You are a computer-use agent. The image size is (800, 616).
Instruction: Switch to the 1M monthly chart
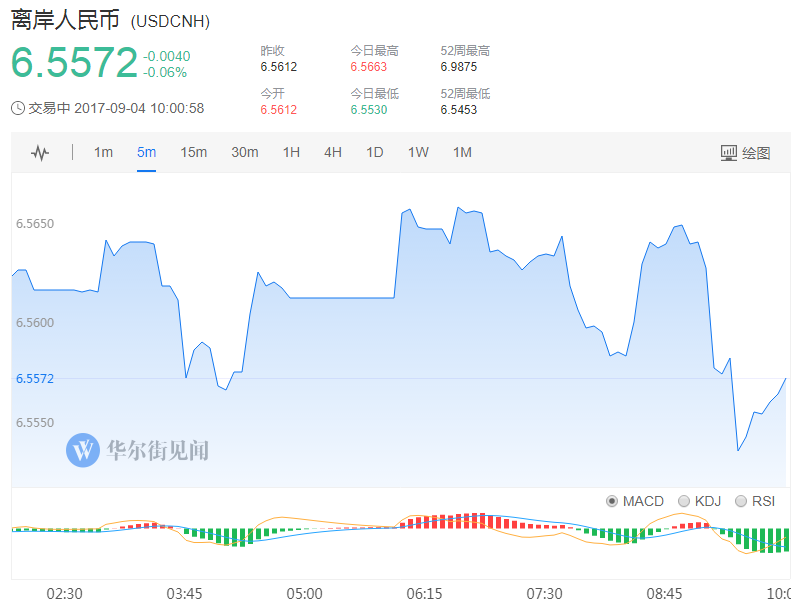[462, 153]
